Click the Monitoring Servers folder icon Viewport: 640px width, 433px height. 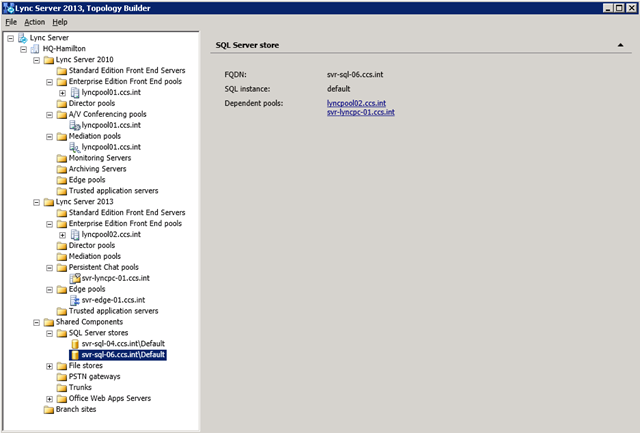[62, 158]
